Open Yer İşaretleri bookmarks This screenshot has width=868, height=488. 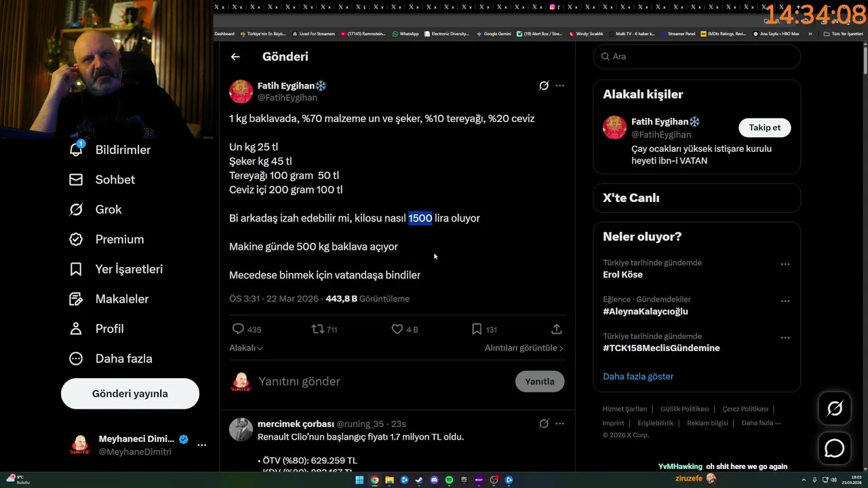click(116, 269)
